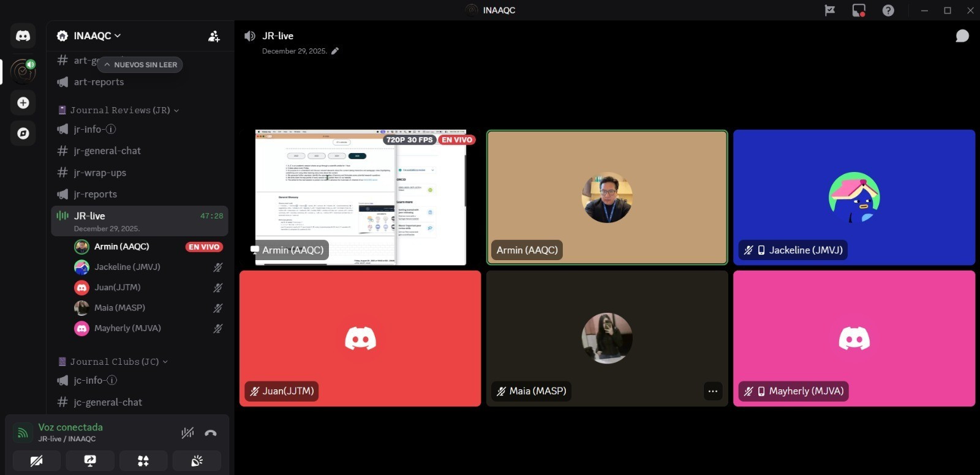Open the soundboard panel
The height and width of the screenshot is (475, 980).
(197, 461)
